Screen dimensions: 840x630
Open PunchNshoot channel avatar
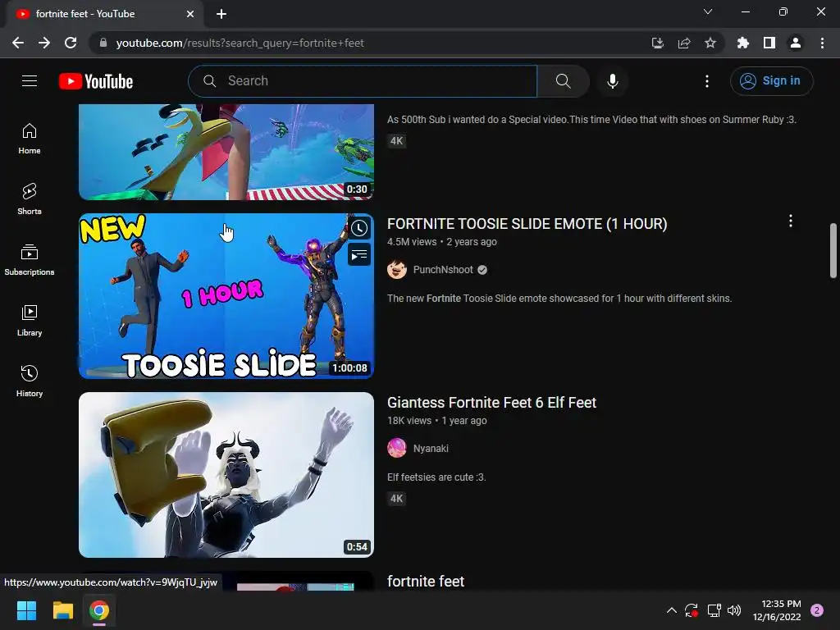397,269
